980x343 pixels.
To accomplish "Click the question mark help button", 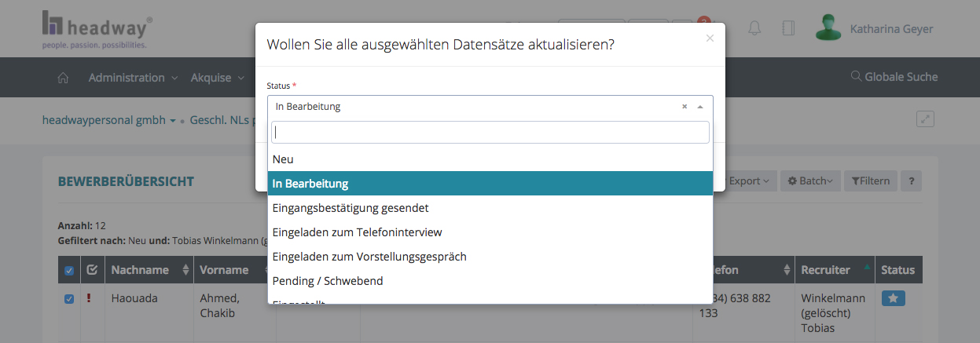I will (911, 181).
